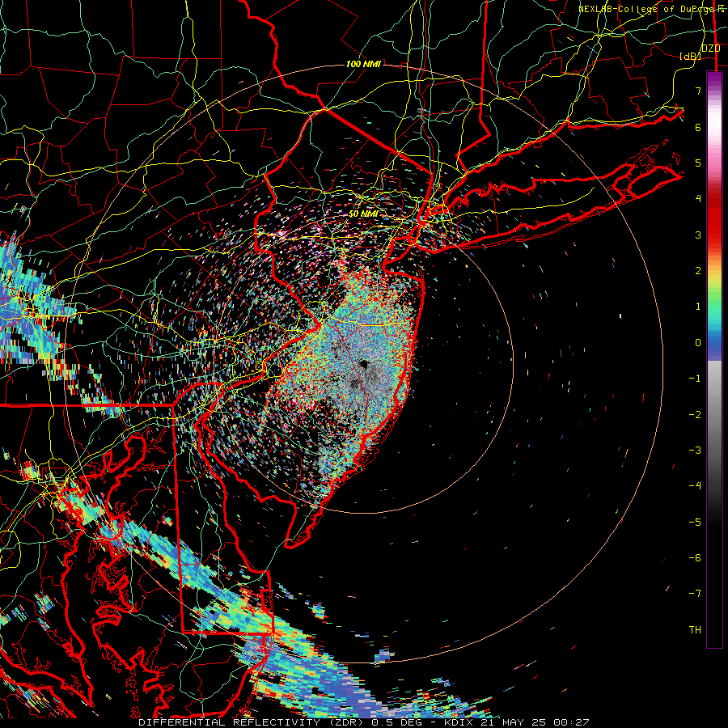728x728 pixels.
Task: Click the "[dB]" units label
Action: click(690, 56)
